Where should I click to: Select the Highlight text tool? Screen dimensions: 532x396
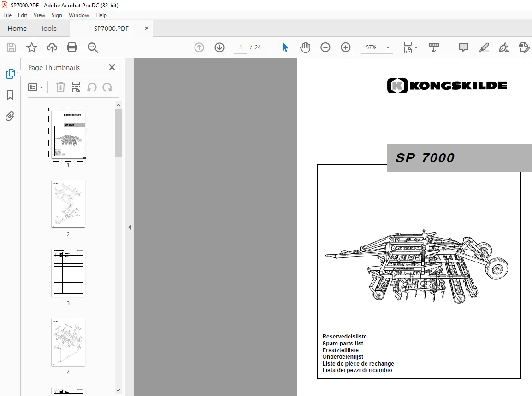point(484,47)
